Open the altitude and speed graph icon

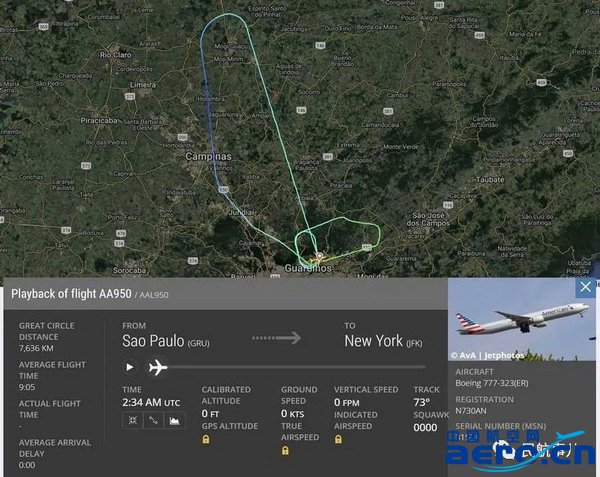(x=174, y=420)
